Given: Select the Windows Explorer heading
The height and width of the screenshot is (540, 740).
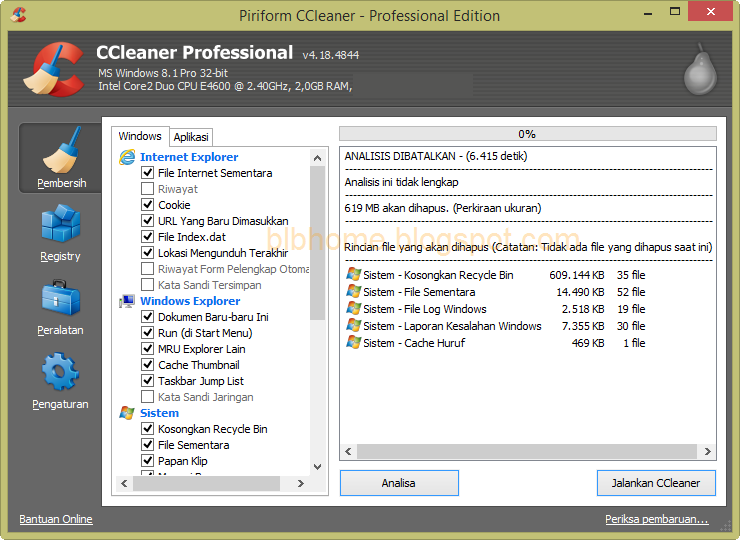Looking at the screenshot, I should tap(190, 301).
